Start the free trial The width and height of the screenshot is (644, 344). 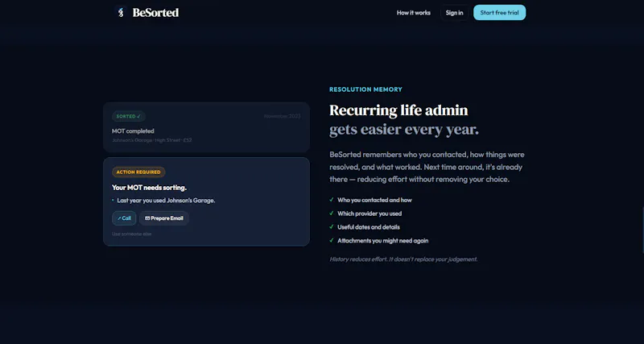point(499,13)
